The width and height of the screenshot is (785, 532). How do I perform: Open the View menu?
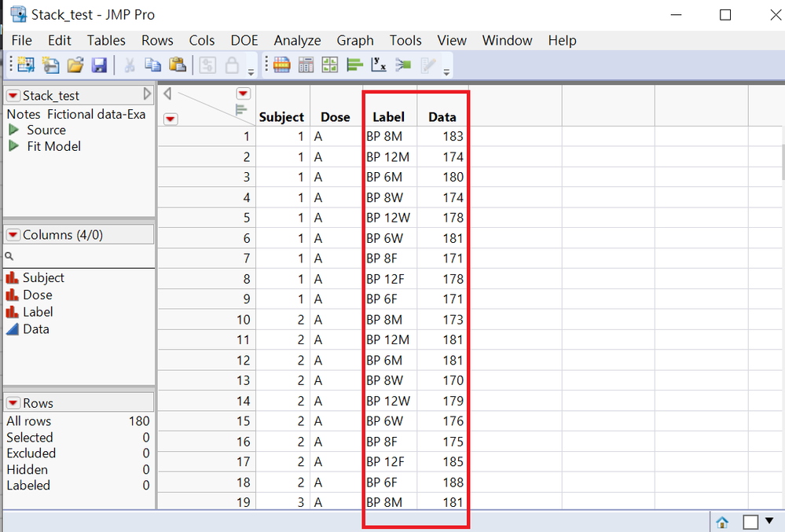452,40
